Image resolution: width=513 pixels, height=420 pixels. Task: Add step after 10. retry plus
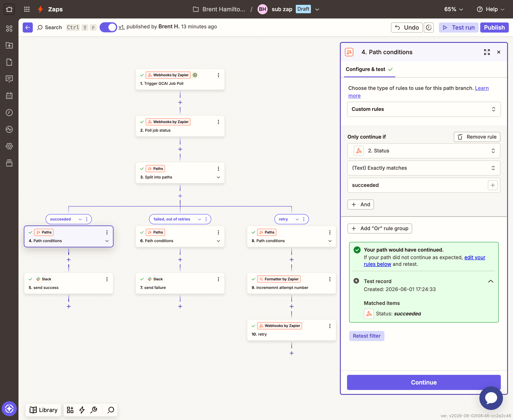tap(292, 353)
